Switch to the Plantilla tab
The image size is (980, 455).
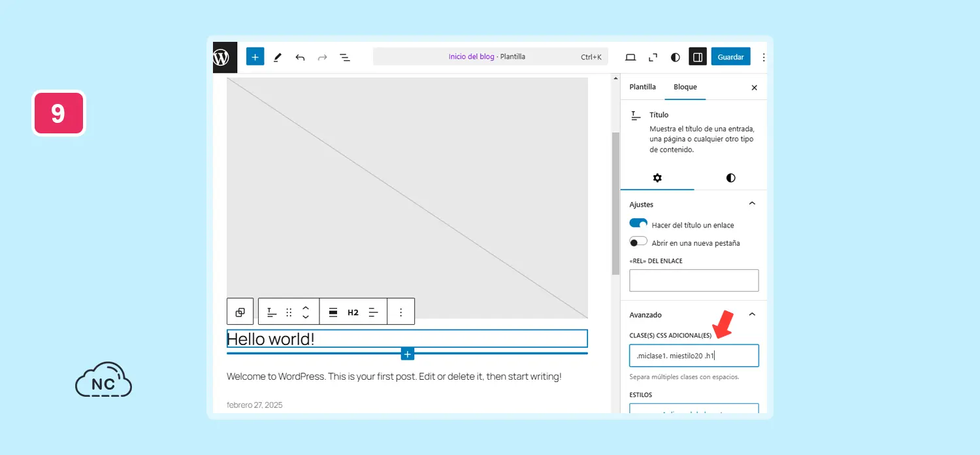coord(642,87)
